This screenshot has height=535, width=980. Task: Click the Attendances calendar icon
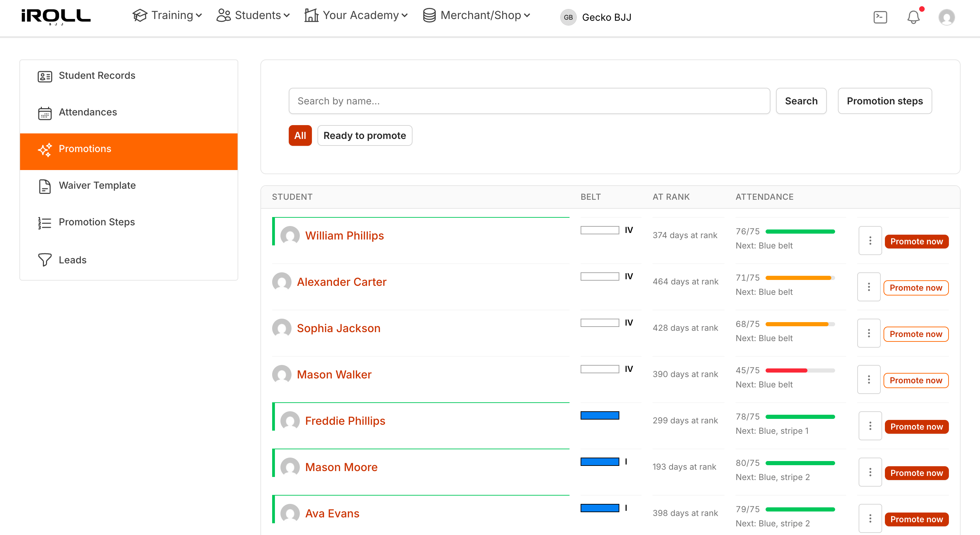45,113
